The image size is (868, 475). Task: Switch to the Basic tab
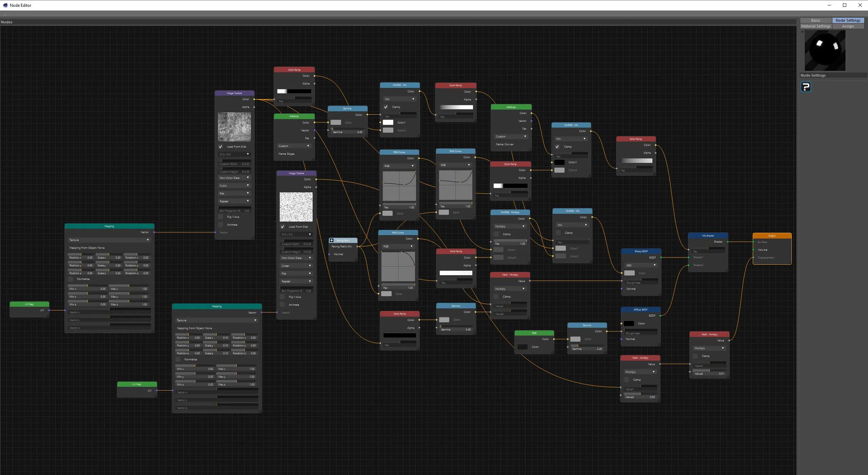[x=816, y=20]
